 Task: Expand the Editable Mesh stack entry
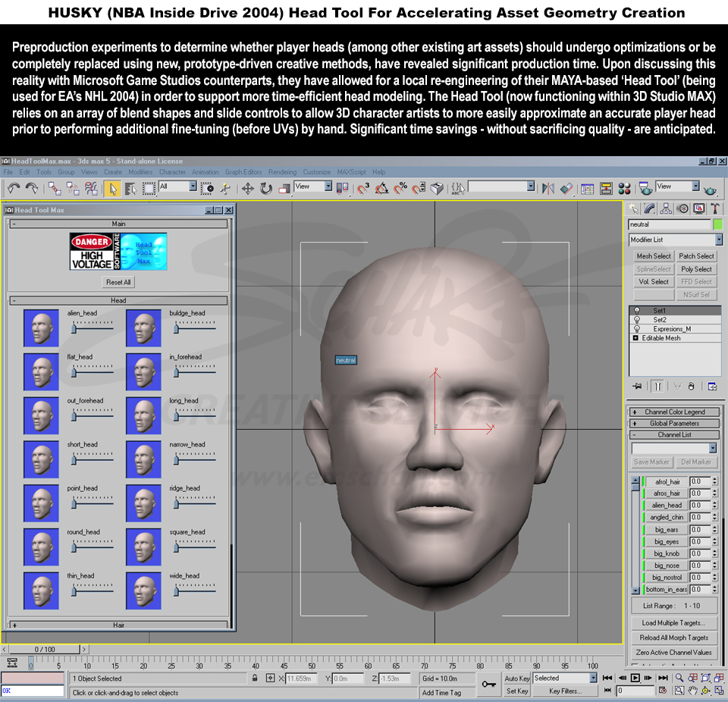click(635, 338)
